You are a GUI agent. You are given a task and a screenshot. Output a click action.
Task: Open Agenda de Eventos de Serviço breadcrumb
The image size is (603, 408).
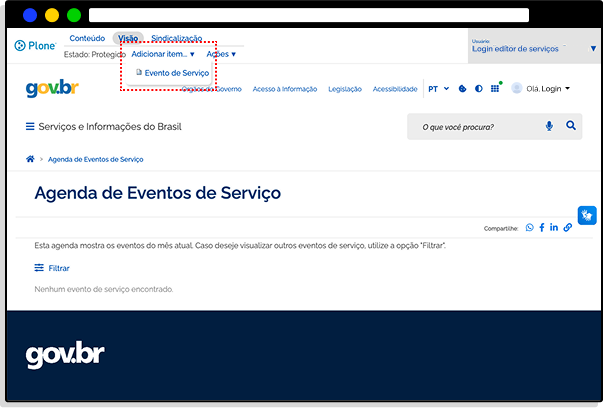click(x=95, y=159)
